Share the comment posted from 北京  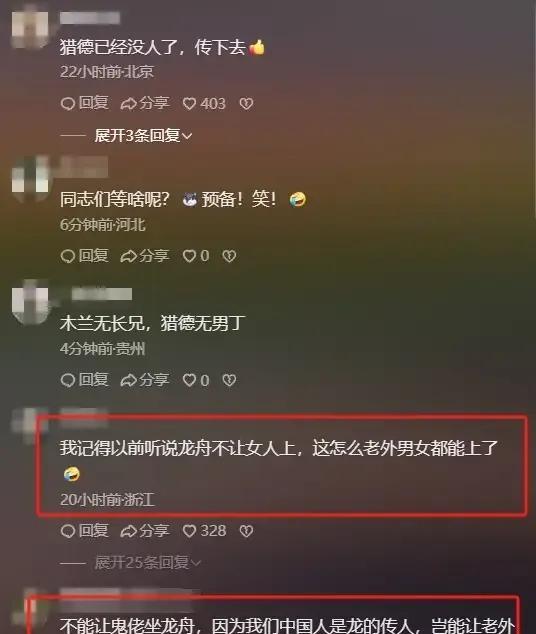click(145, 104)
